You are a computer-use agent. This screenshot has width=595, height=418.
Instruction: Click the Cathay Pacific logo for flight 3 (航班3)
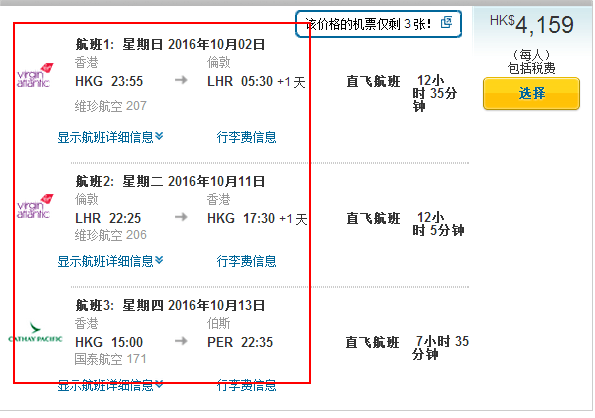pyautogui.click(x=35, y=333)
